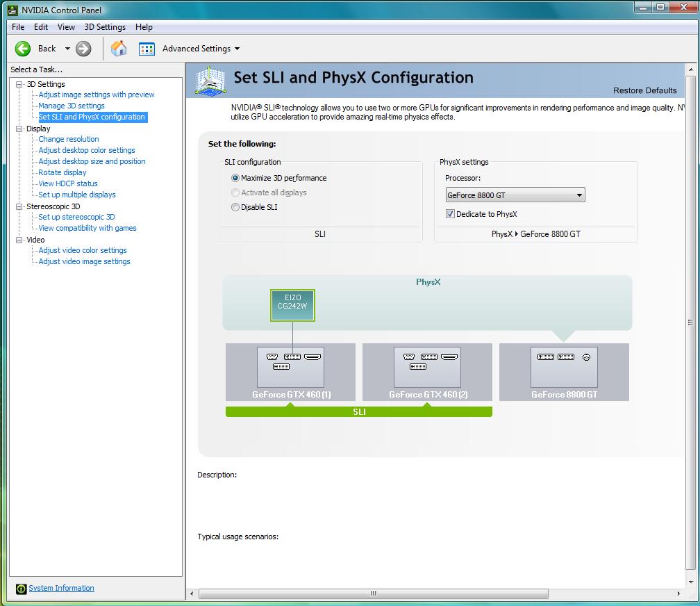
Task: Open Adjust desktop color settings
Action: click(87, 150)
